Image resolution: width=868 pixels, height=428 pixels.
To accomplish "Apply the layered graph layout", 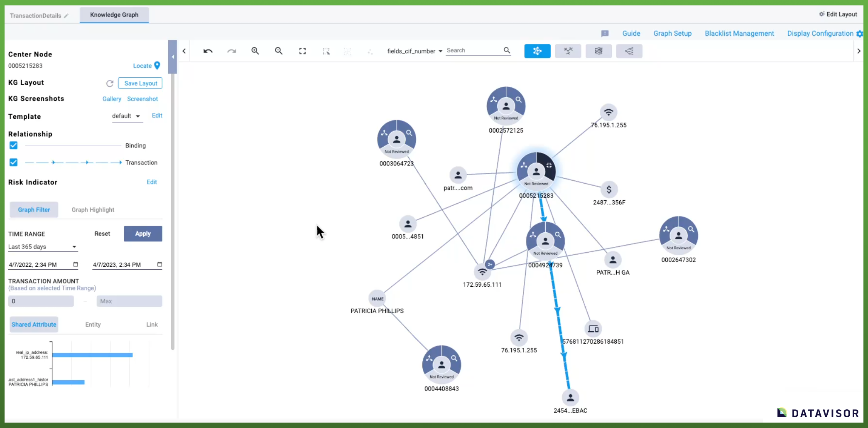I will coord(598,51).
